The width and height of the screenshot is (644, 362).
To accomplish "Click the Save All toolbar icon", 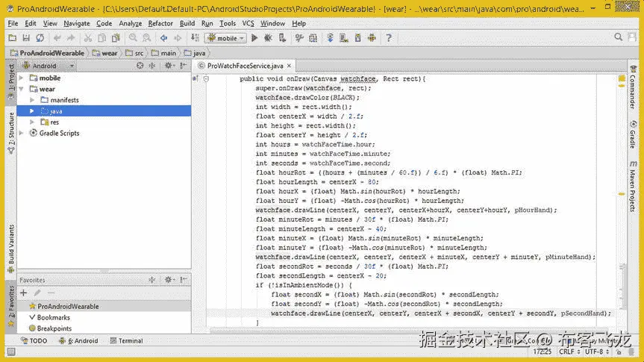I will point(26,38).
